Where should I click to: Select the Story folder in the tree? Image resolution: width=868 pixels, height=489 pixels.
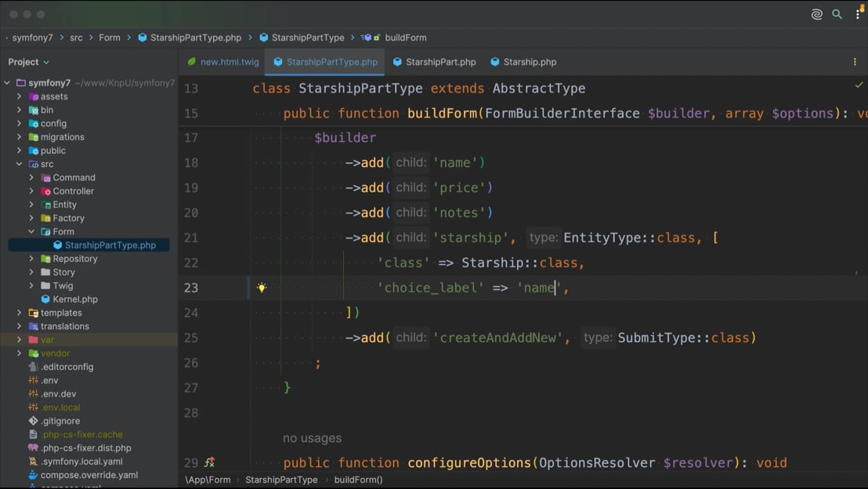(x=63, y=272)
